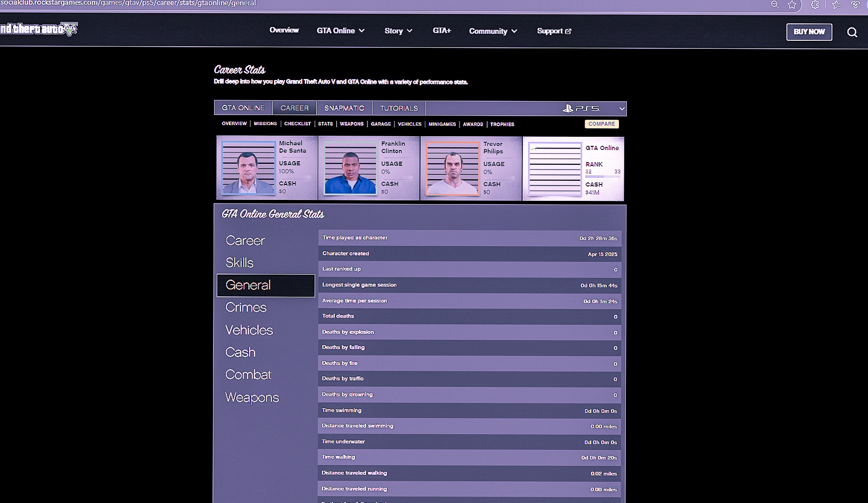The height and width of the screenshot is (503, 868).
Task: Click the browser heart-pulse icon
Action: pos(855,5)
